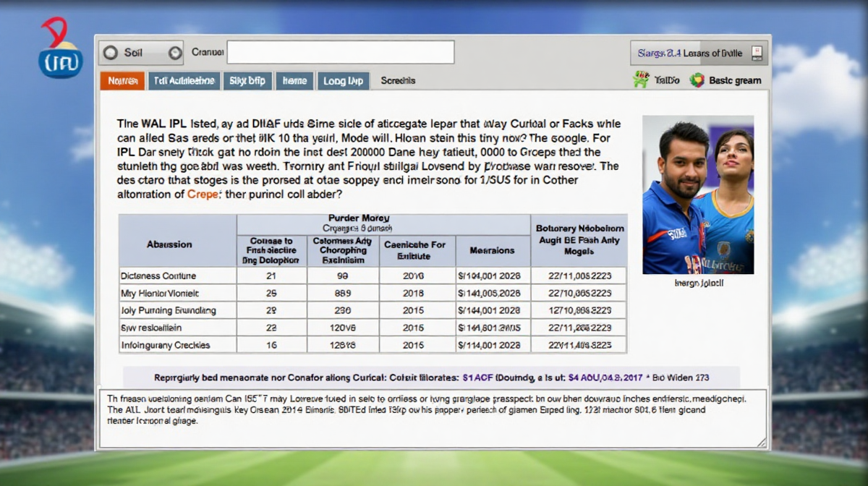Click the photo caption under players image
Image resolution: width=868 pixels, height=486 pixels.
pos(698,283)
